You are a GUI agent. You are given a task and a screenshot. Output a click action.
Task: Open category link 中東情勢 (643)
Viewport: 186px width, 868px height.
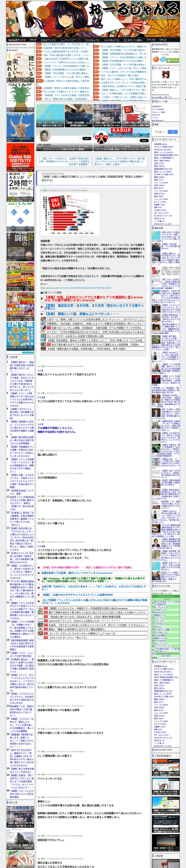(160, 144)
